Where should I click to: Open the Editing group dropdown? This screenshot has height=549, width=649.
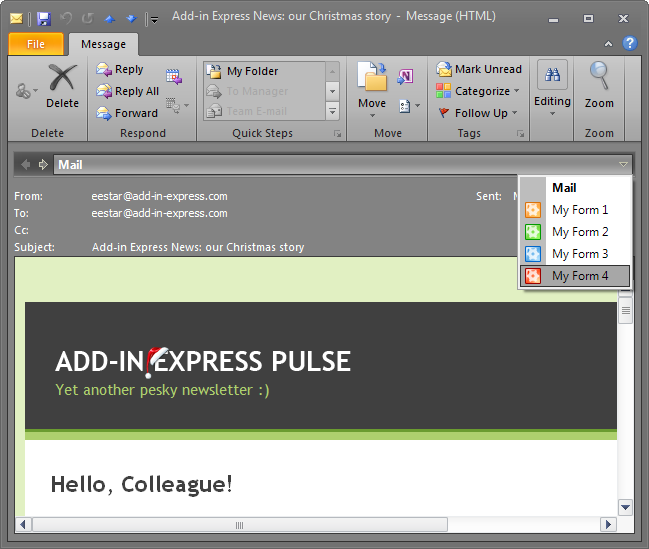tap(552, 90)
